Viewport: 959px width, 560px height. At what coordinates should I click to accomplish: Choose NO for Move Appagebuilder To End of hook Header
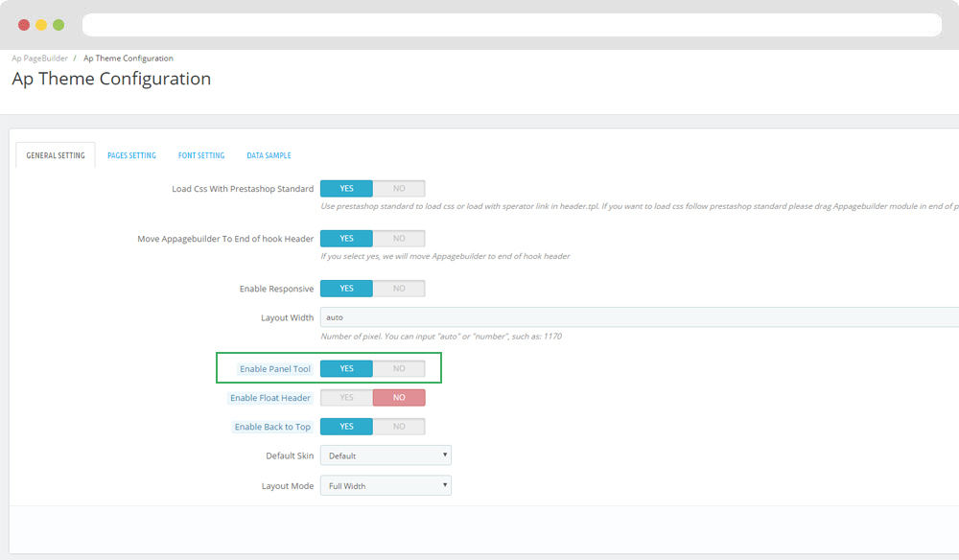click(x=399, y=239)
